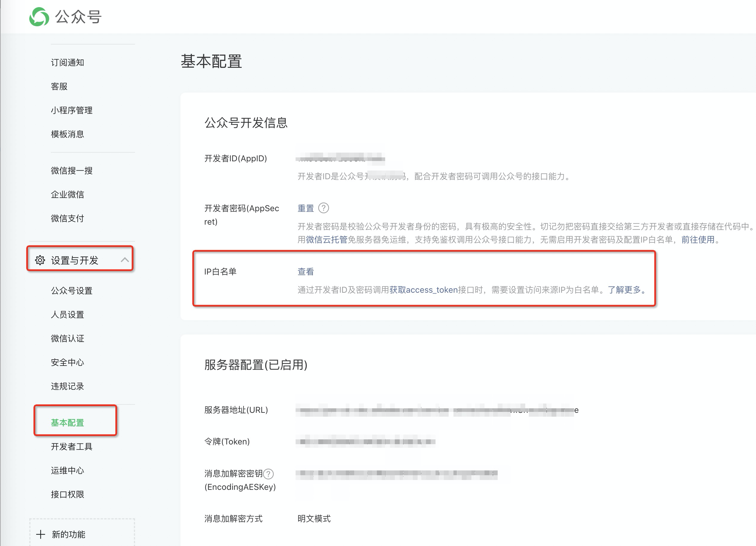Collapse the 设置与开发 section chevron

pos(125,260)
